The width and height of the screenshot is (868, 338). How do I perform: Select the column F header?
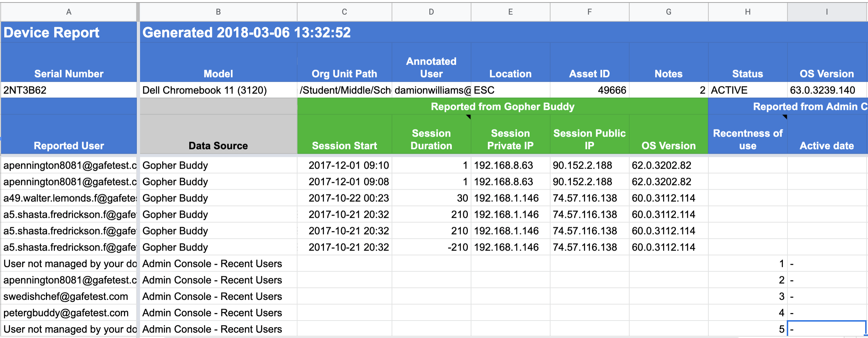(589, 12)
